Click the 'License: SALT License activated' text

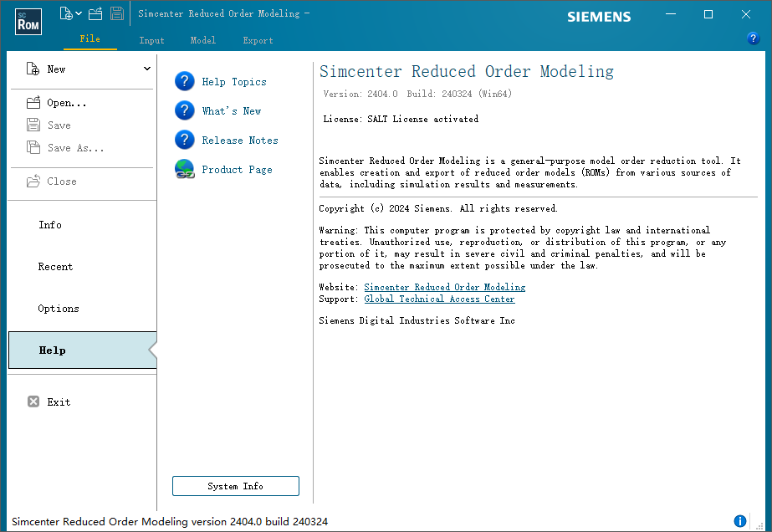[x=401, y=119]
